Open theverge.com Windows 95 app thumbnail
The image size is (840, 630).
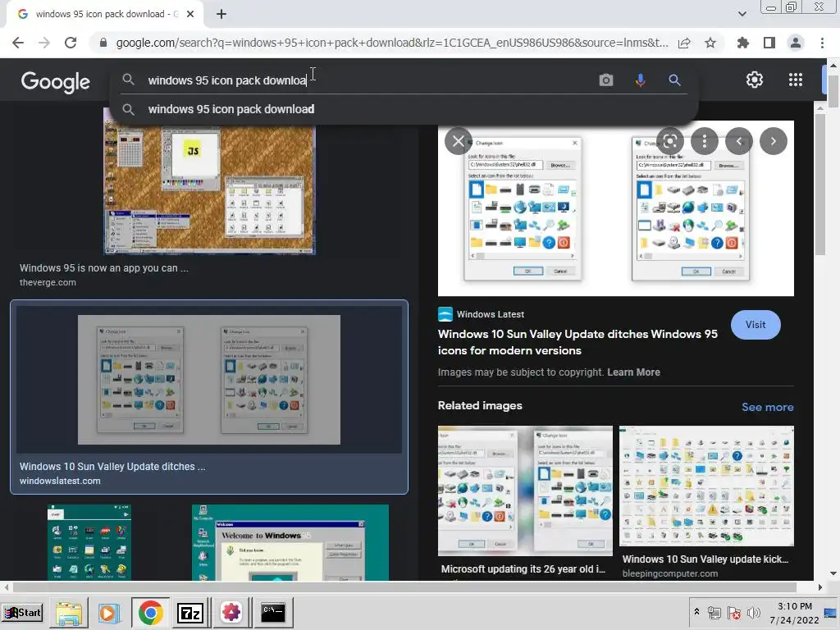tap(209, 181)
